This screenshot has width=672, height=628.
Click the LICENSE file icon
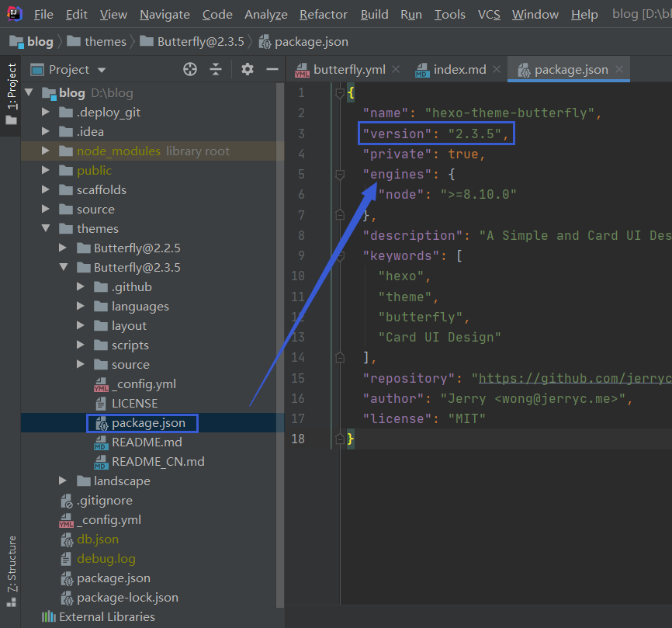(x=101, y=404)
